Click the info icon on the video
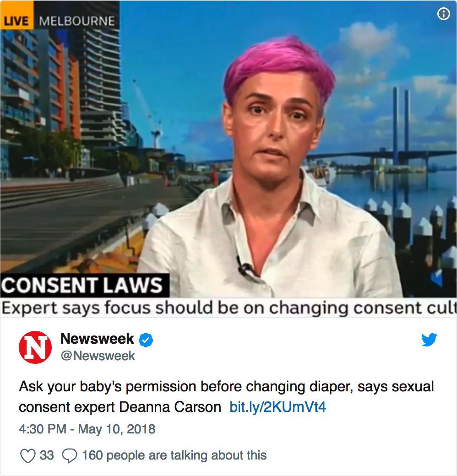Viewport: 457px width, 476px height. [x=443, y=14]
